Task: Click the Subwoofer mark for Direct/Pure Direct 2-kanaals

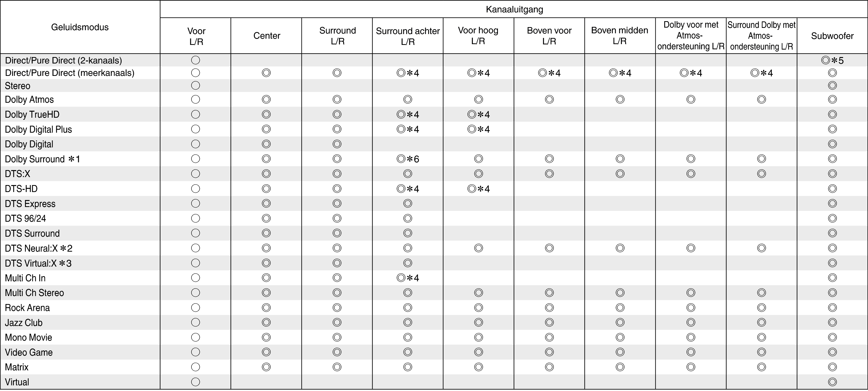Action: pyautogui.click(x=832, y=60)
